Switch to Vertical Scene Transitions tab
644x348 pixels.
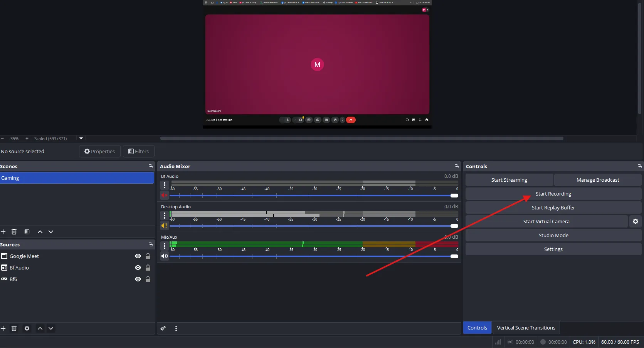tap(526, 328)
